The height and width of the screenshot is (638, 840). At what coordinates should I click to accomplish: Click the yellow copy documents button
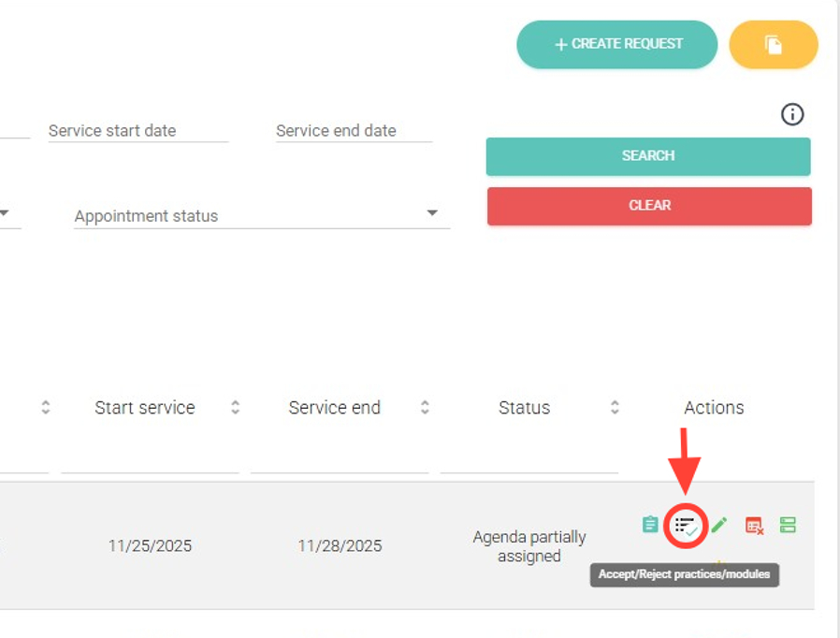pos(773,45)
